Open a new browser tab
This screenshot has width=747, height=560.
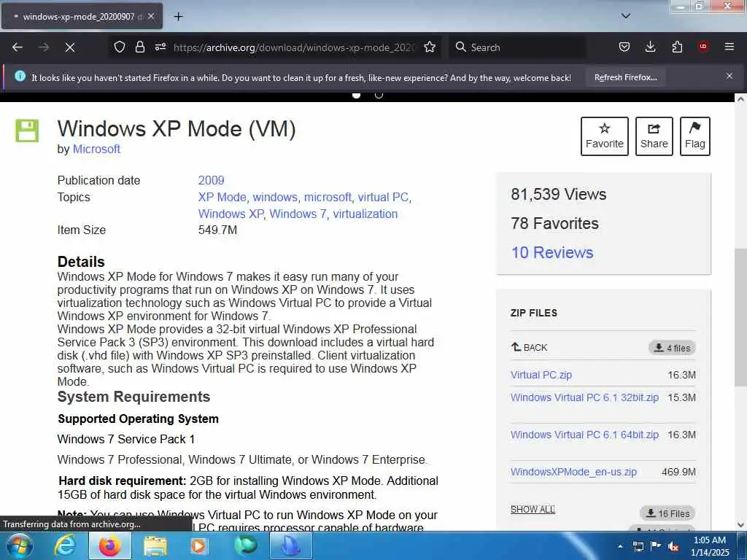178,17
